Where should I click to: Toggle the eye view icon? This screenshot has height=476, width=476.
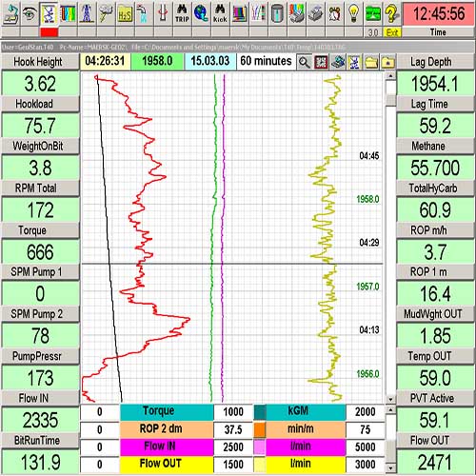point(30,14)
